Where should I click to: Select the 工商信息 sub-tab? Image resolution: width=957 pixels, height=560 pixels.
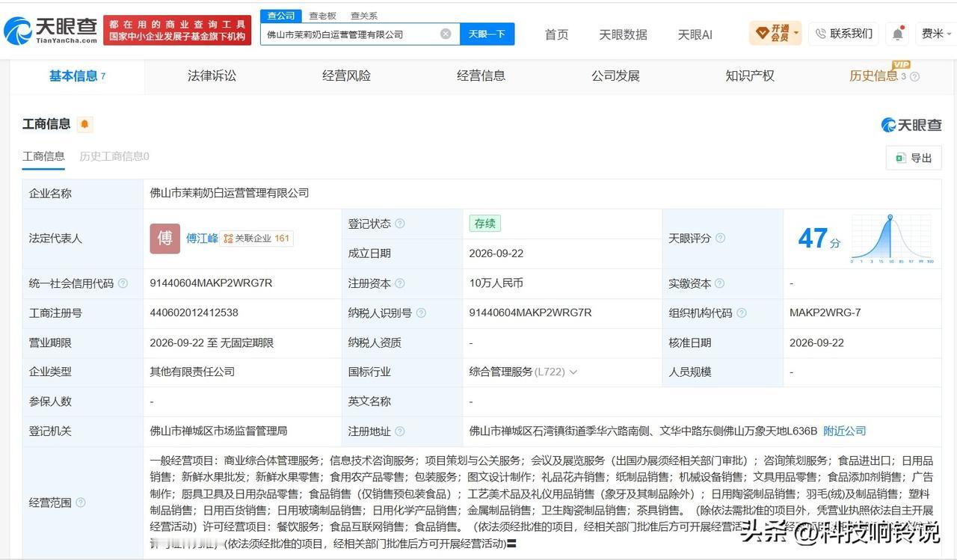coord(43,156)
